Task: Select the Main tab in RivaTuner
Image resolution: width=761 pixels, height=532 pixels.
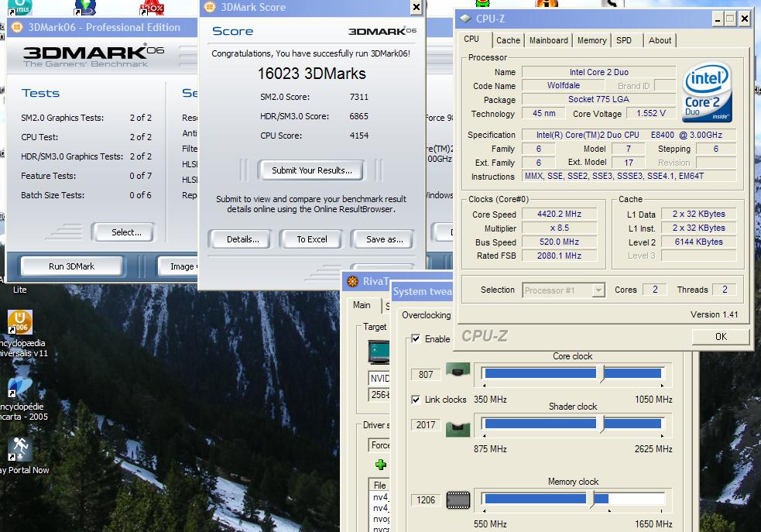Action: tap(362, 305)
